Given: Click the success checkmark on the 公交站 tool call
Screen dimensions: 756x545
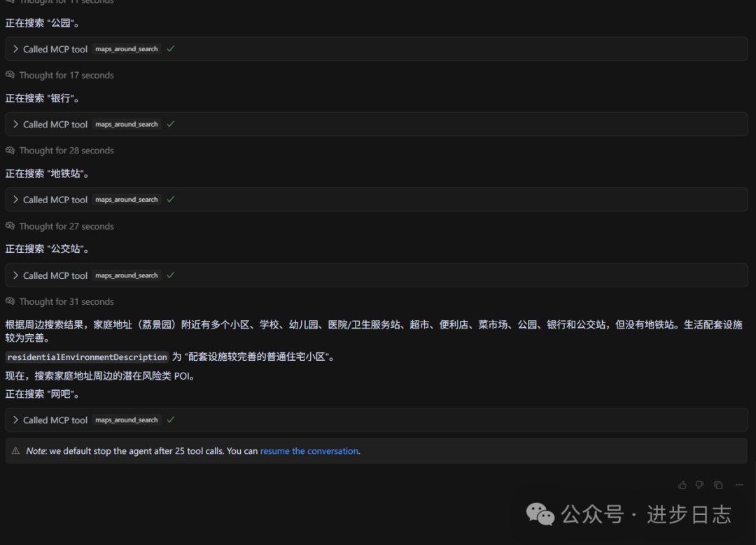Looking at the screenshot, I should click(x=171, y=275).
